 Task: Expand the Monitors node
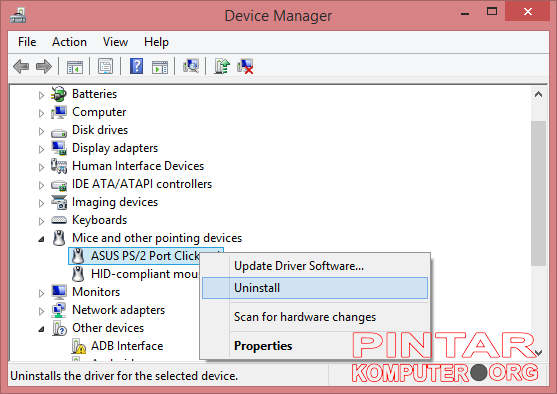coord(41,293)
